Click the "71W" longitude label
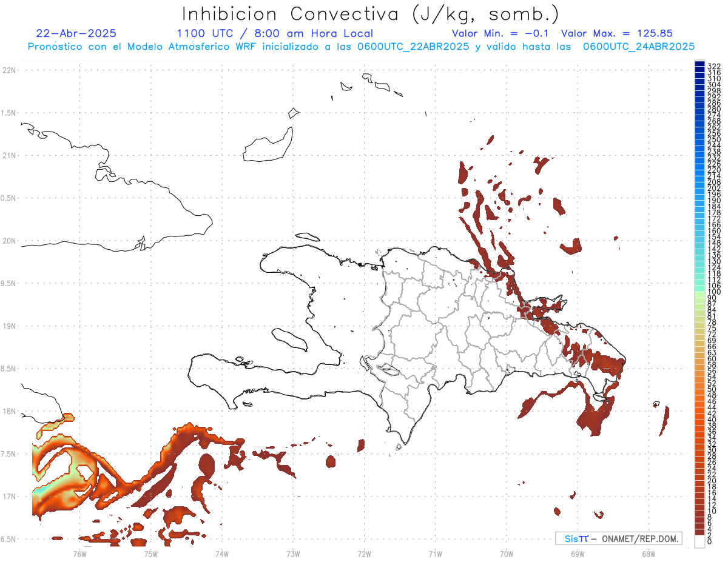The image size is (728, 562). point(435,553)
